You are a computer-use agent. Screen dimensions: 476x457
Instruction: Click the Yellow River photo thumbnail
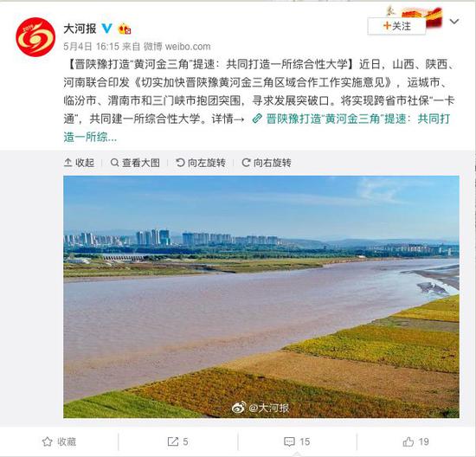(x=261, y=297)
